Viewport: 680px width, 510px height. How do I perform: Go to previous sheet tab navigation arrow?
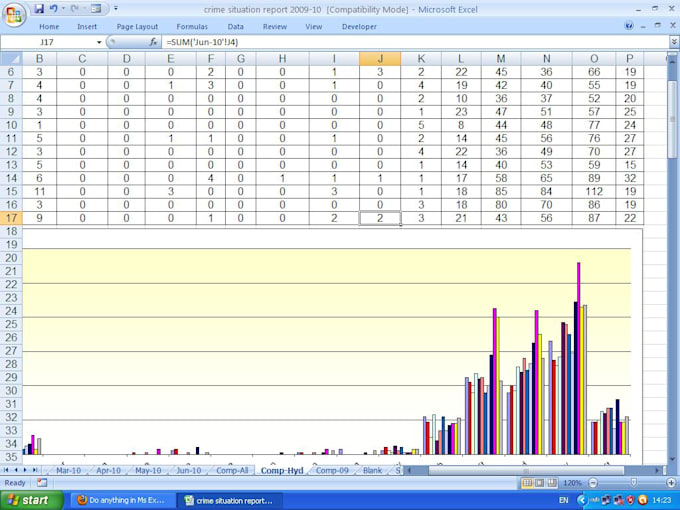[x=16, y=470]
